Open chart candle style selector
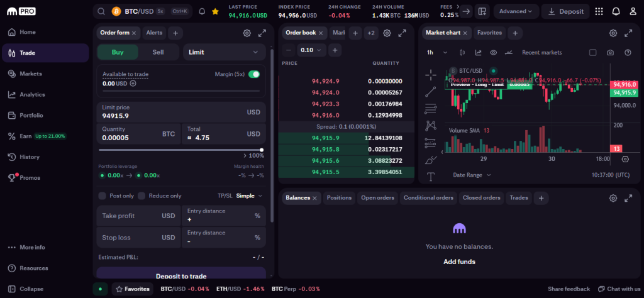 coord(462,53)
